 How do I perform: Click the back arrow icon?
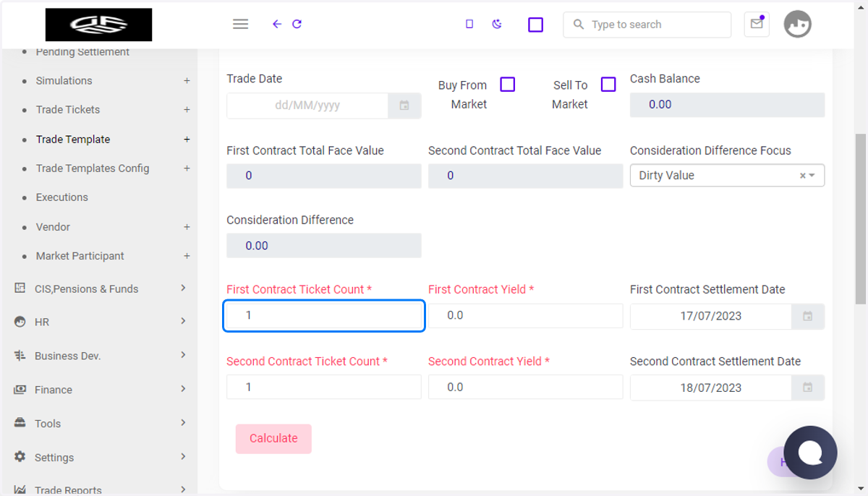277,24
